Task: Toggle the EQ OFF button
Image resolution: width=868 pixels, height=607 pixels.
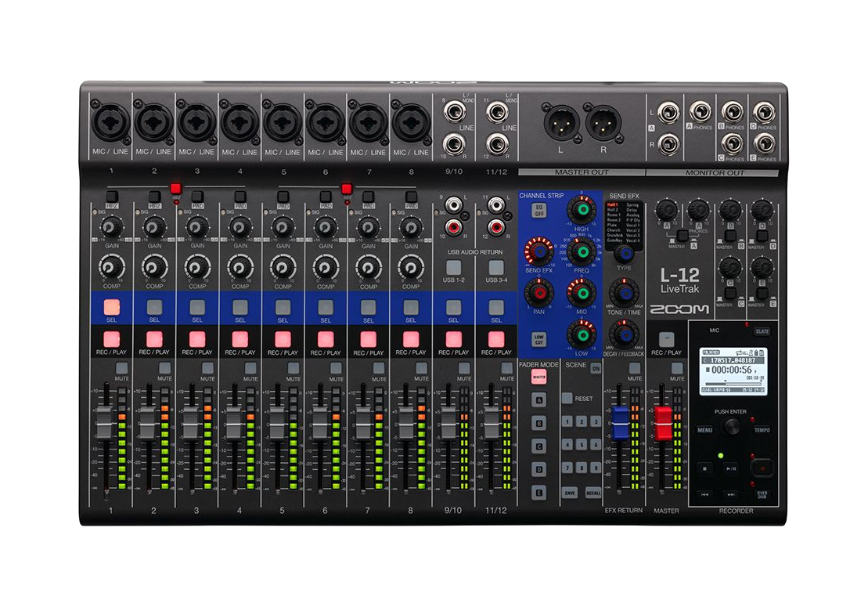Action: click(538, 211)
